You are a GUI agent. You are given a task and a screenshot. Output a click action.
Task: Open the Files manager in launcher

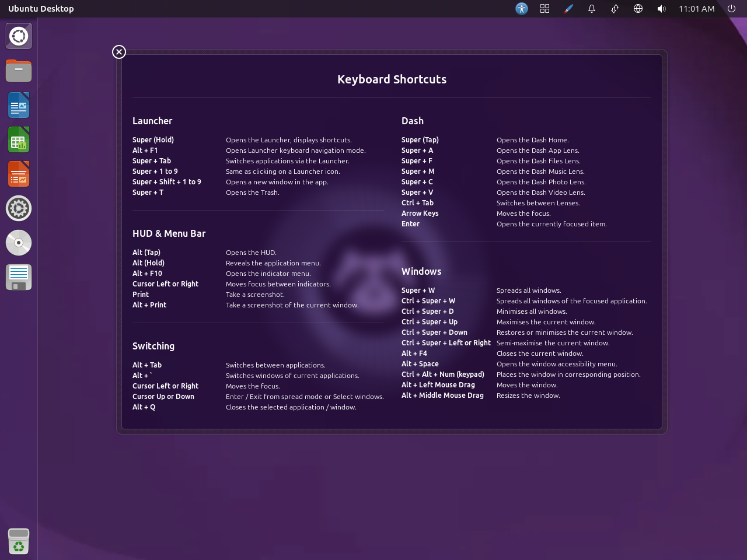[x=19, y=71]
